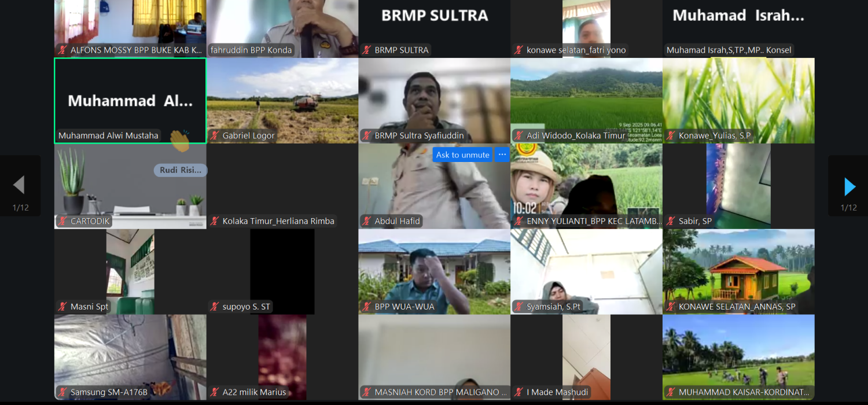Click muted mic icon beside Sabir, SP
Viewport: 868px width, 405px height.
(x=671, y=222)
